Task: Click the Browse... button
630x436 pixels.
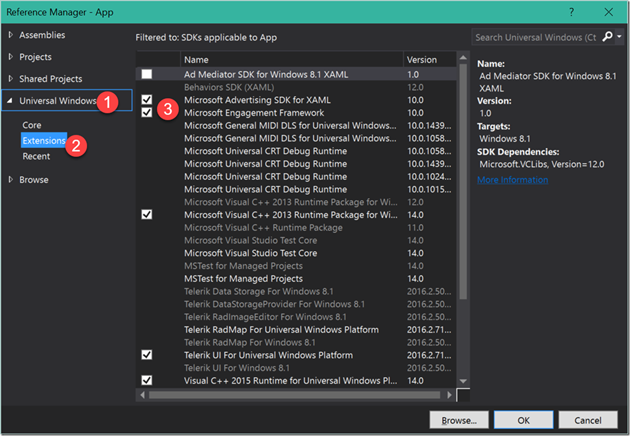Action: coord(459,420)
